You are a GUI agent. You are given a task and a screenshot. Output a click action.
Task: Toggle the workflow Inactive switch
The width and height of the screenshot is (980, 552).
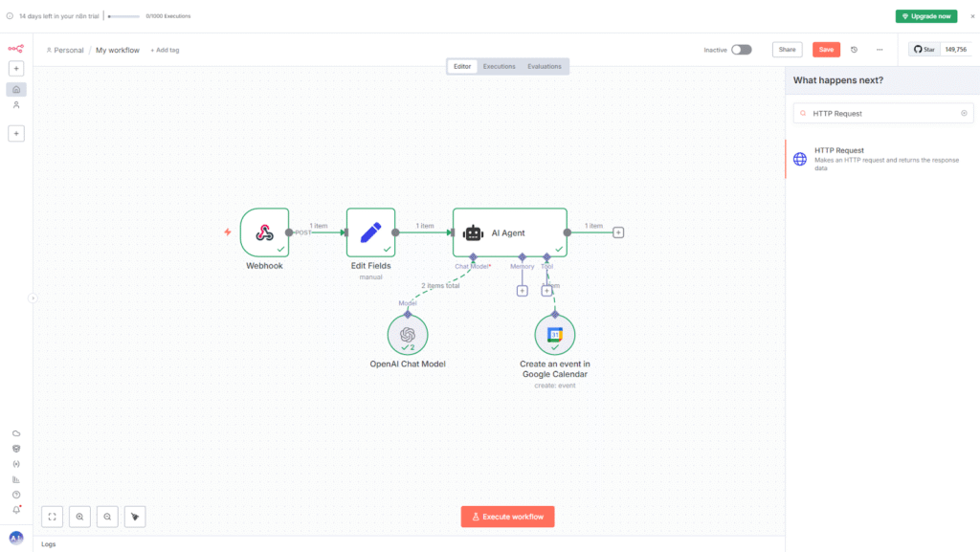click(741, 50)
